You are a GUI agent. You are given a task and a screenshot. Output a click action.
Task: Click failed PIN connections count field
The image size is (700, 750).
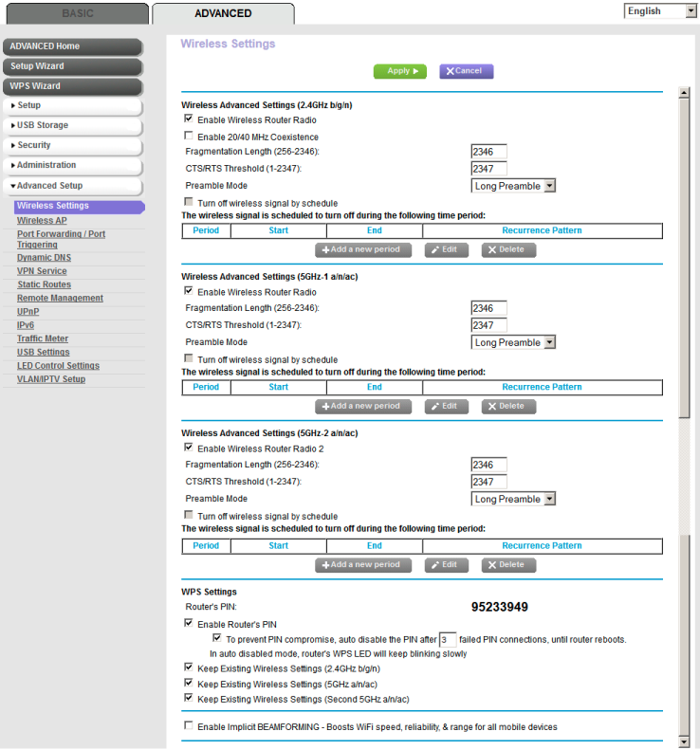click(x=448, y=640)
